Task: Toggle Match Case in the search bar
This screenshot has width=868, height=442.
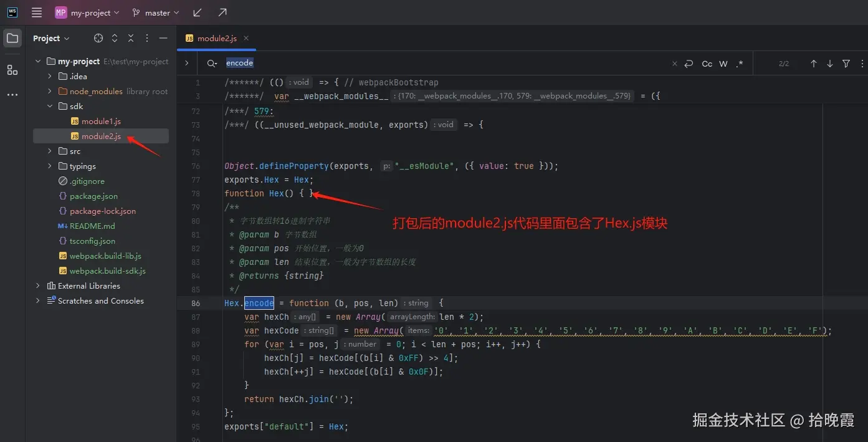Action: point(707,63)
